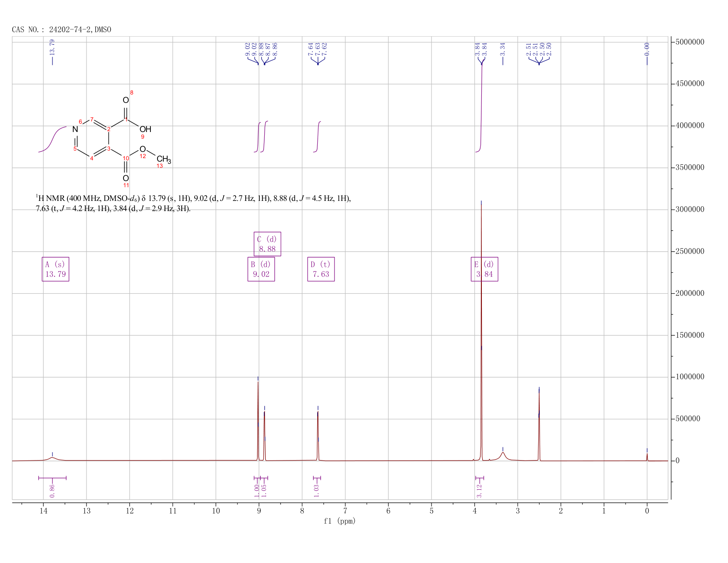This screenshot has width=728, height=563.
Task: Select integral value 0.86 below spectrum
Action: 52,490
